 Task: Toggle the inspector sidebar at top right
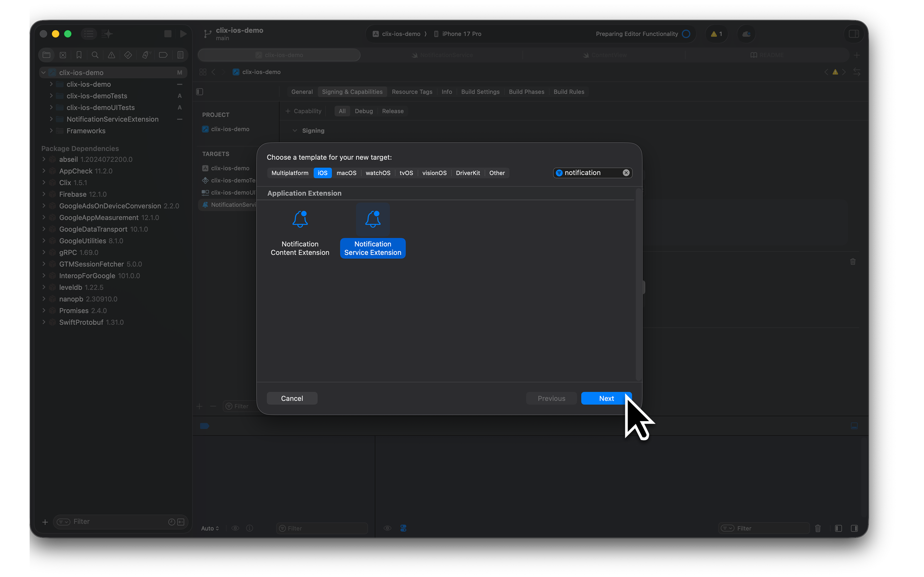tap(854, 34)
